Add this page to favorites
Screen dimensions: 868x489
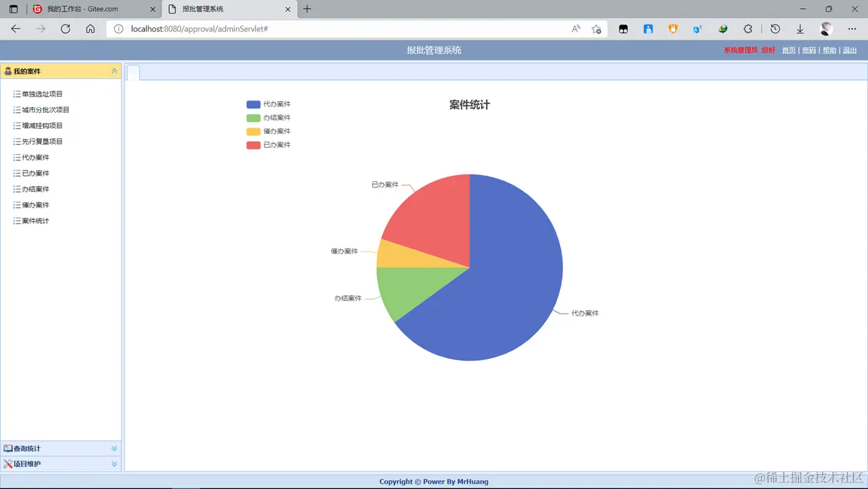coord(597,29)
